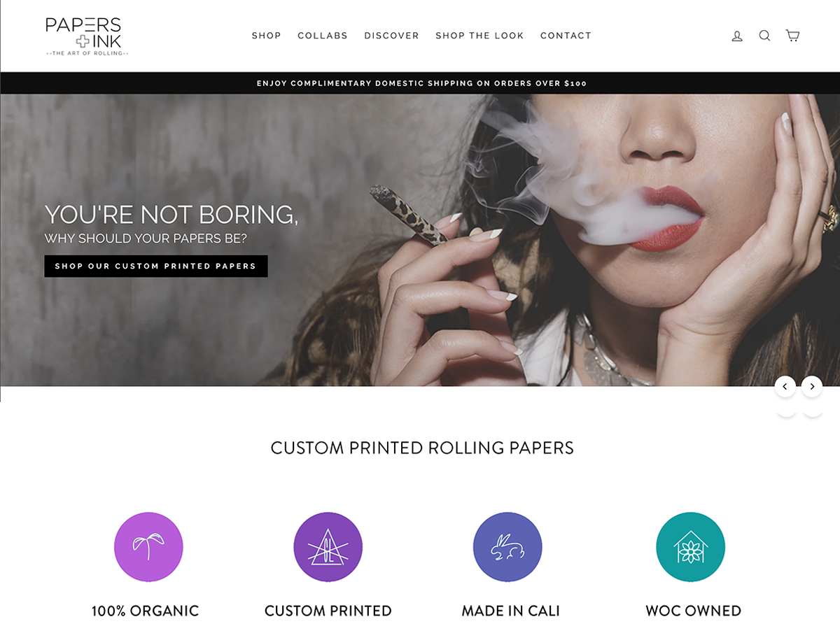Open the Collabs menu item
This screenshot has height=626, width=840.
pyautogui.click(x=323, y=36)
